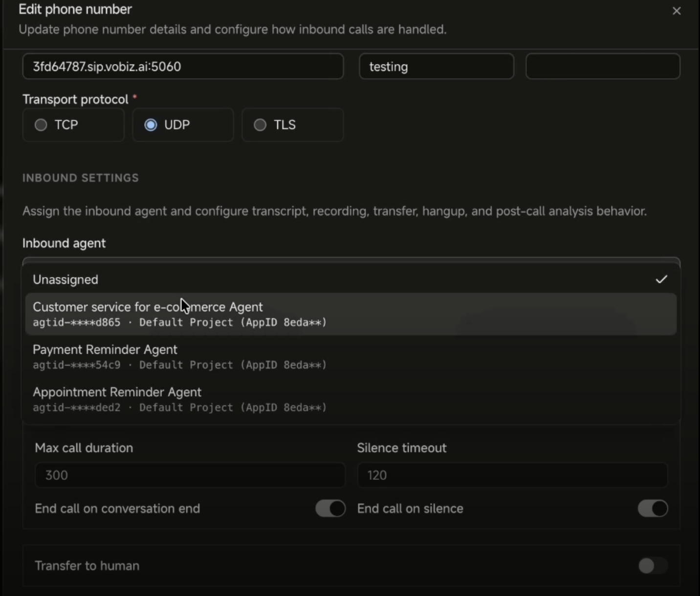Select the TCP transport protocol

(x=73, y=125)
